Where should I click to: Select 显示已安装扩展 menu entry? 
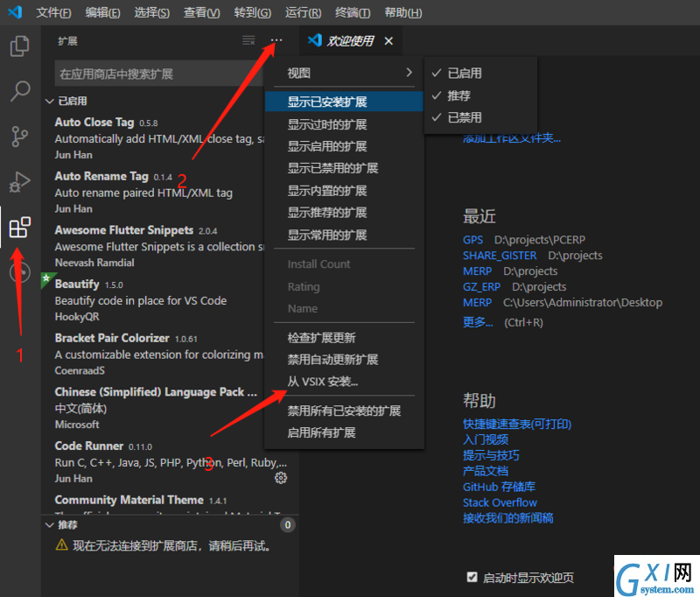[x=344, y=102]
